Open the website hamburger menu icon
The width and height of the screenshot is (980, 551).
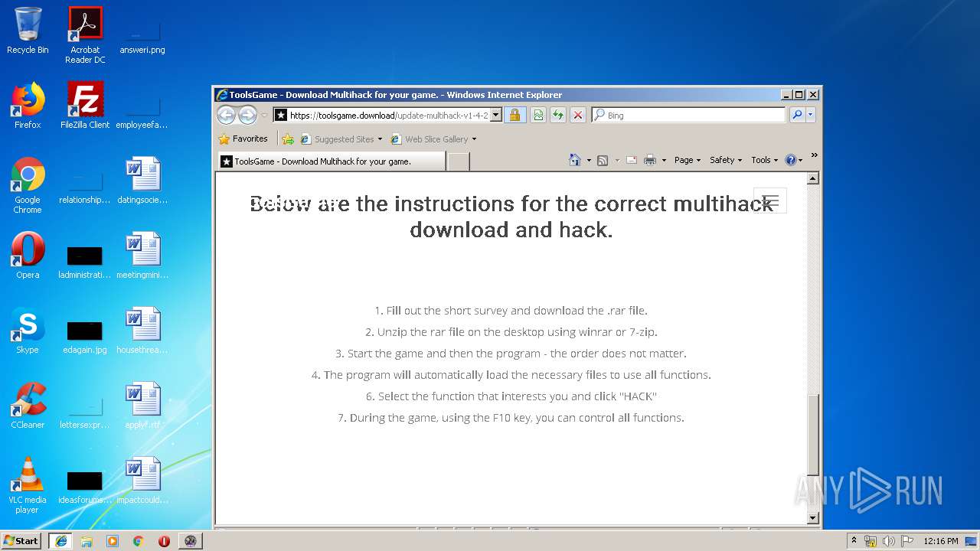click(x=770, y=201)
